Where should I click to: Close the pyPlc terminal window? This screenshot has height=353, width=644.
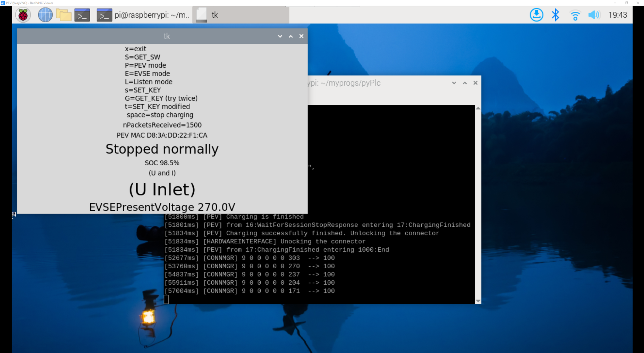tap(475, 83)
